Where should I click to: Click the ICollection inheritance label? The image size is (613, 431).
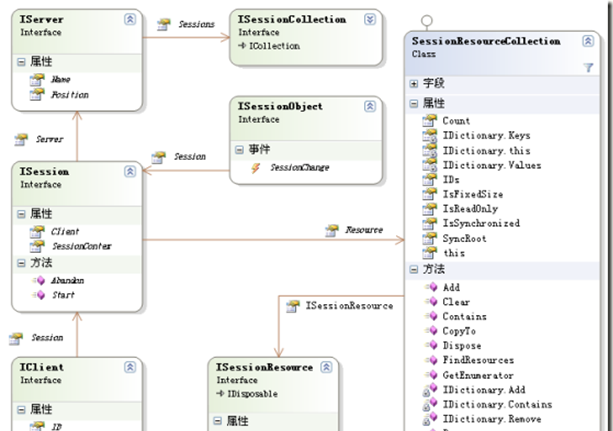[x=274, y=46]
